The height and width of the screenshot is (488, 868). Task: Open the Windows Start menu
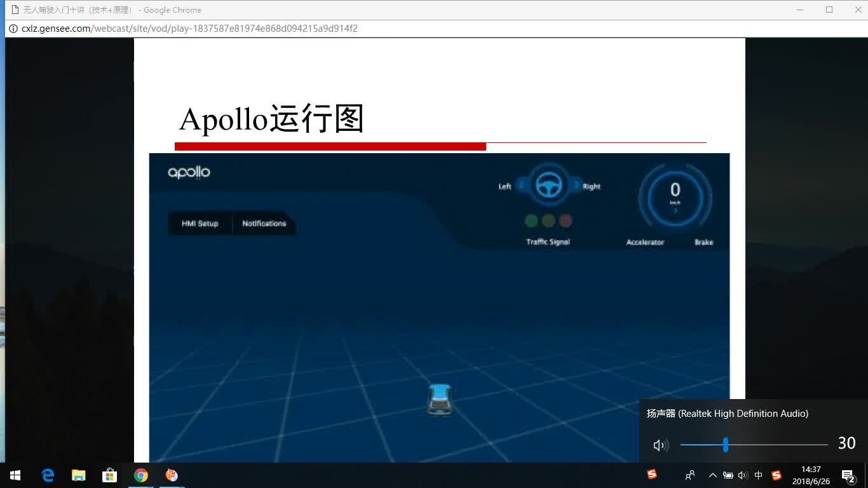pos(15,475)
